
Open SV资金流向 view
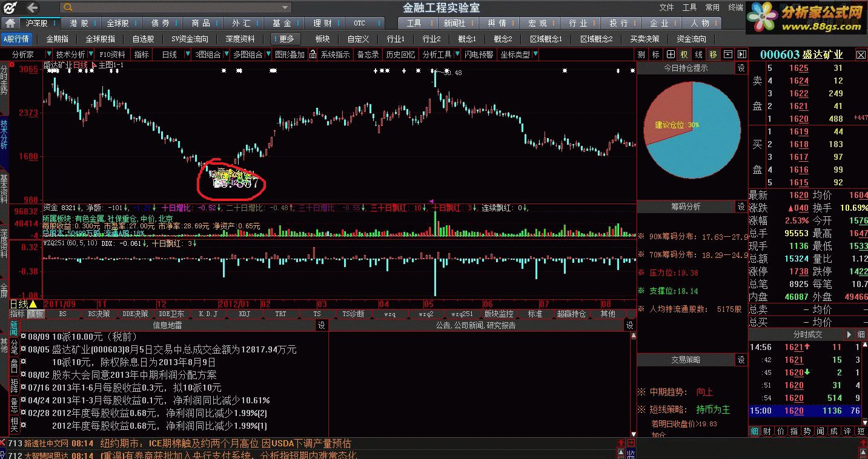click(190, 39)
